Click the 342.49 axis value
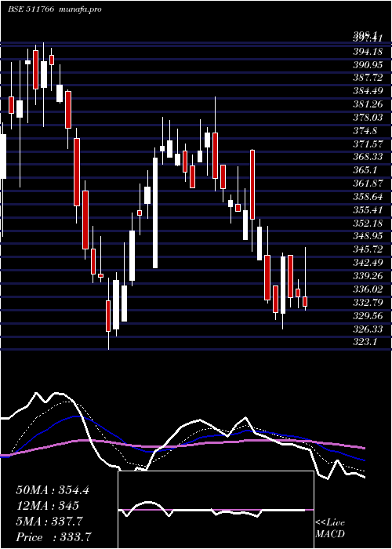Image resolution: width=392 pixels, height=549 pixels. click(368, 262)
